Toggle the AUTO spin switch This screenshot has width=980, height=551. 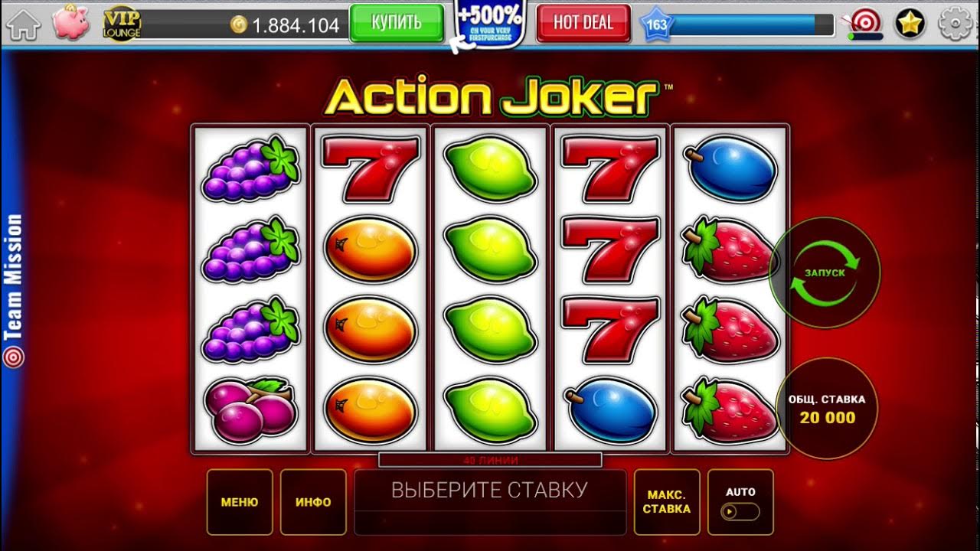click(740, 511)
